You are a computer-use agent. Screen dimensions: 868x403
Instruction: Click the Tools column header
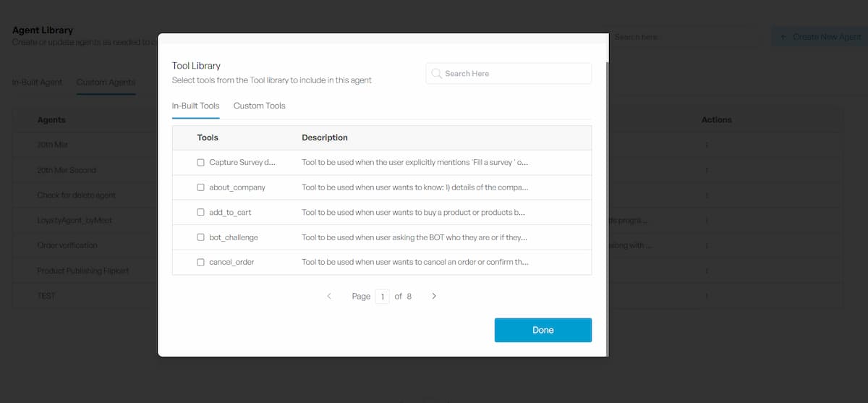pyautogui.click(x=208, y=137)
